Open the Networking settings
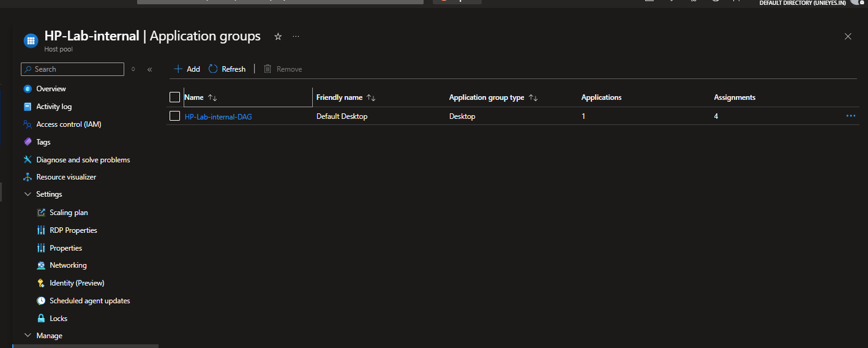Image resolution: width=868 pixels, height=348 pixels. [68, 265]
